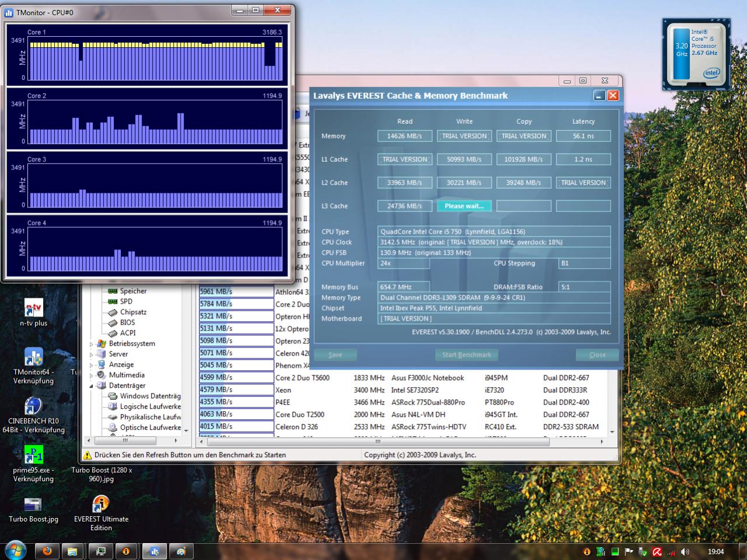Click the Memory Bus value 654.7 MHz
This screenshot has width=747, height=560.
pos(404,287)
